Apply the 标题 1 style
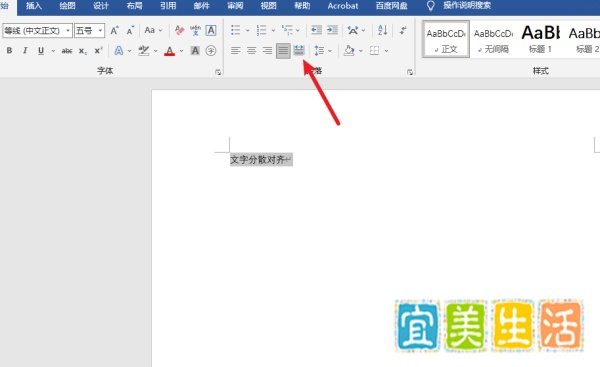 pyautogui.click(x=540, y=39)
